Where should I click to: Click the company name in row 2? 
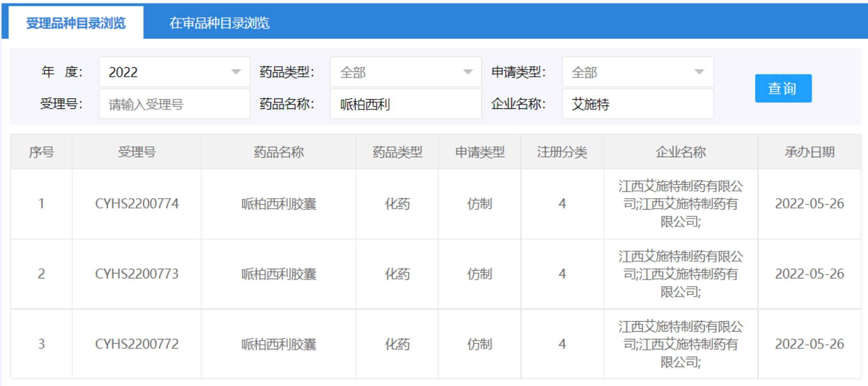tap(680, 274)
